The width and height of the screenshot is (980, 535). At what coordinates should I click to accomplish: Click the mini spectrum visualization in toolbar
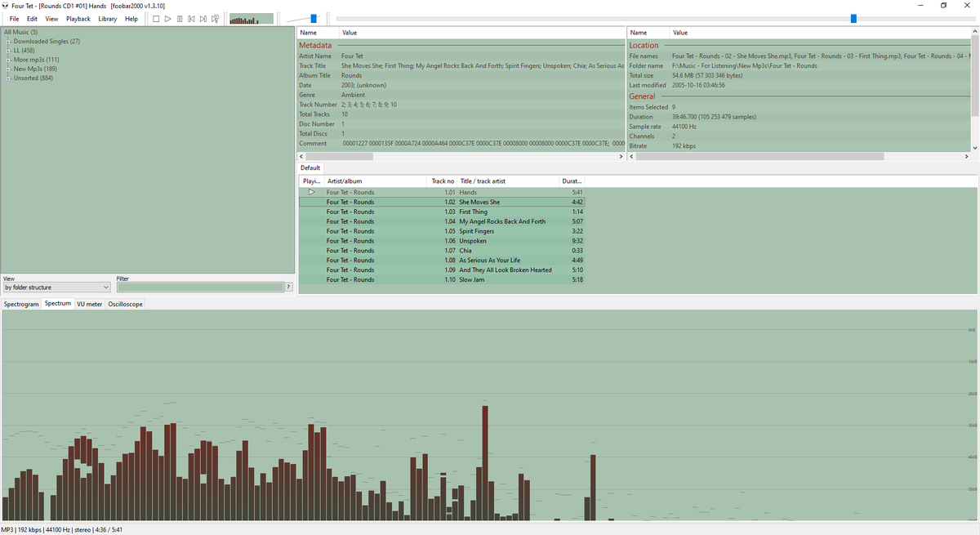[x=252, y=19]
